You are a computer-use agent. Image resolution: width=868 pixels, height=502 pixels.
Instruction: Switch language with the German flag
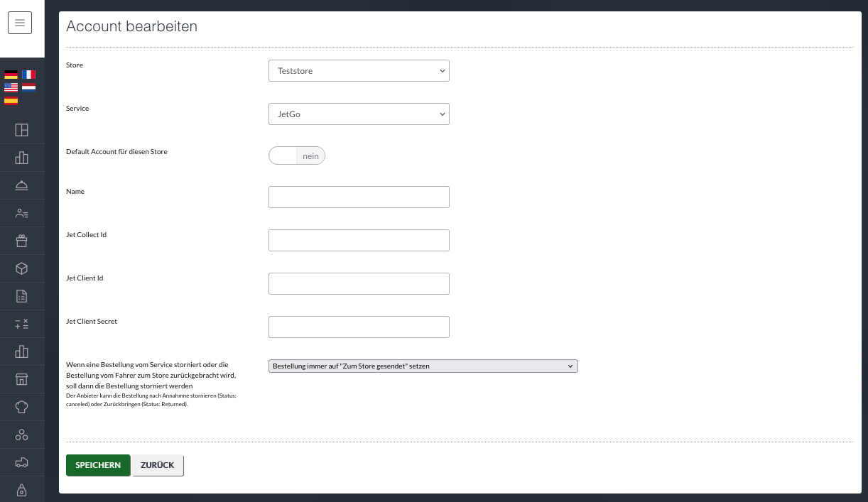11,75
